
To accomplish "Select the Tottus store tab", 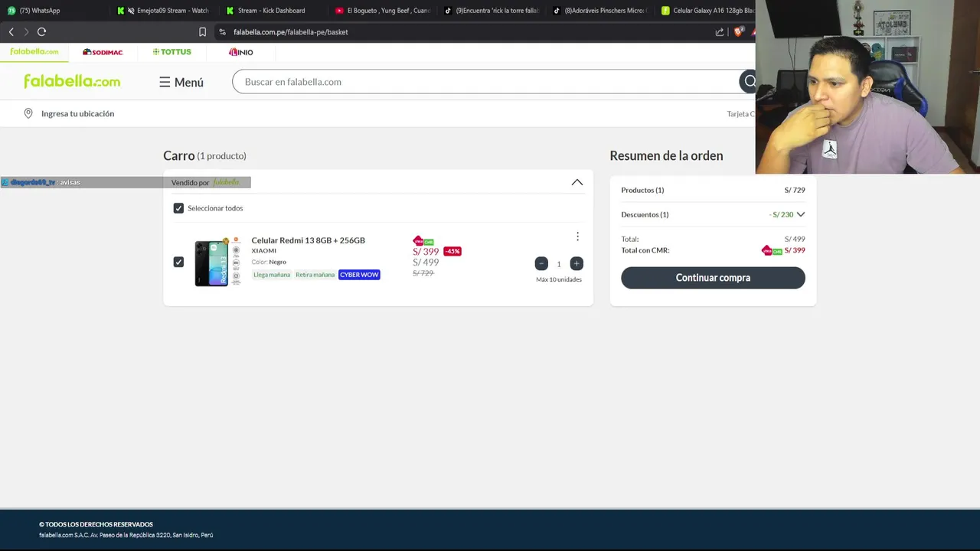I will click(x=172, y=52).
